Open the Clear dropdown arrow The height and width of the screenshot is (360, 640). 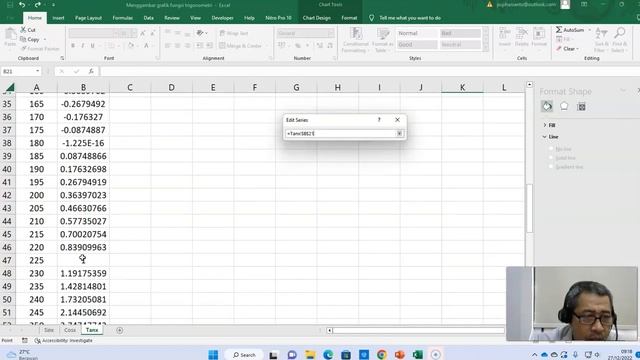[x=578, y=49]
